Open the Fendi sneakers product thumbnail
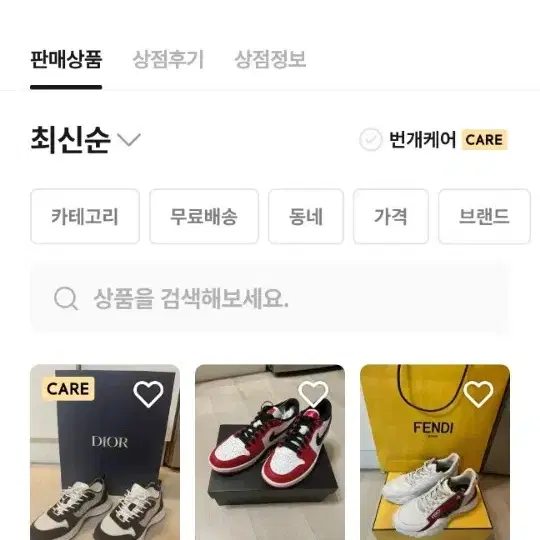Screen dimensions: 540x540 coord(435,452)
